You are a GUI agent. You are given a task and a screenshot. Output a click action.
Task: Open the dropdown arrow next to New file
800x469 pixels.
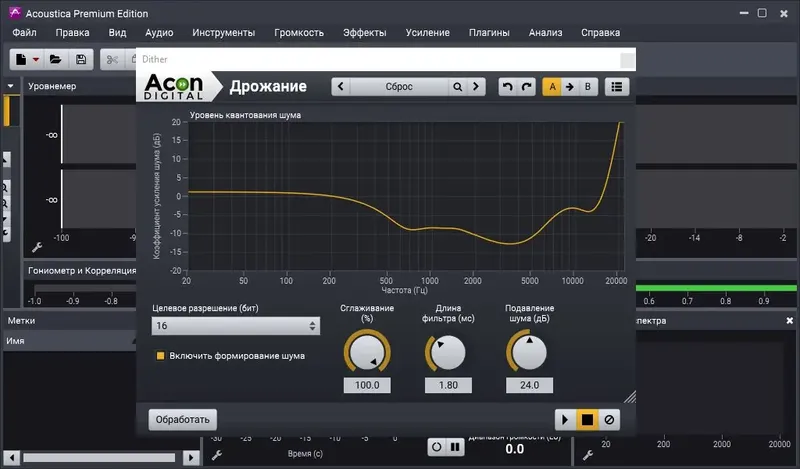tap(36, 60)
